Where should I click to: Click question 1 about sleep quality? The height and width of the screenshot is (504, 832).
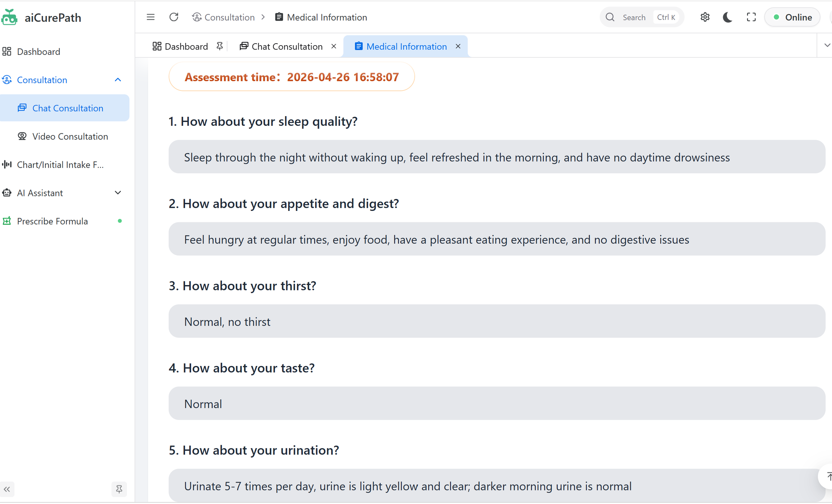tap(263, 121)
